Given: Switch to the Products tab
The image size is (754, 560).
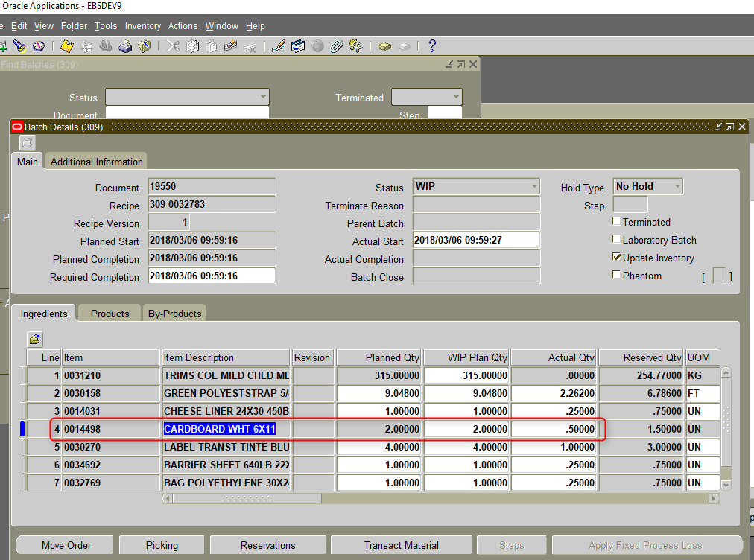Looking at the screenshot, I should (x=109, y=313).
